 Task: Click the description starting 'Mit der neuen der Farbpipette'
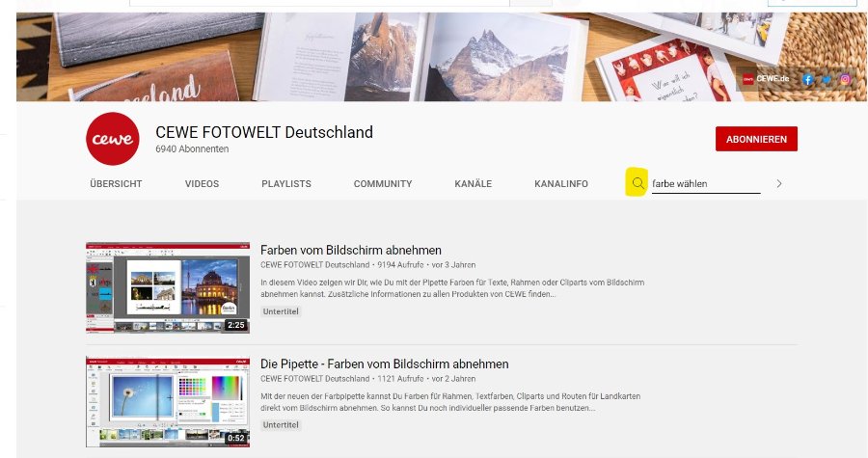(x=450, y=402)
